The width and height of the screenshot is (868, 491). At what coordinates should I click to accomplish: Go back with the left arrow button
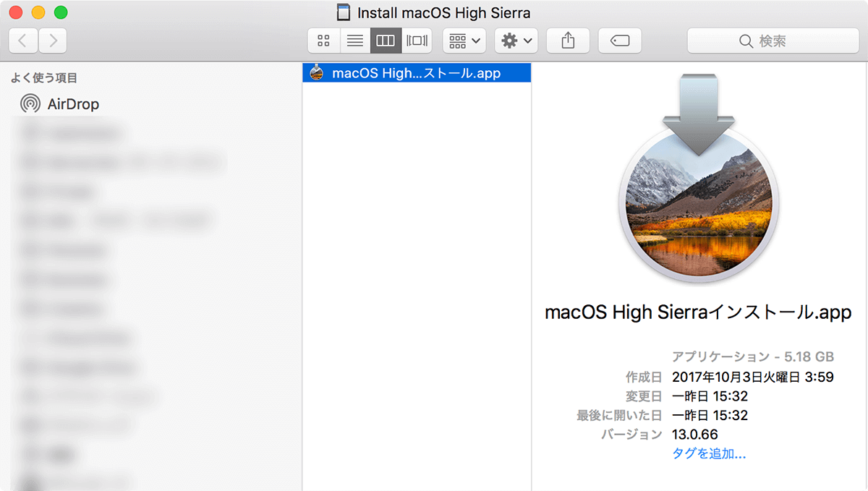click(23, 40)
